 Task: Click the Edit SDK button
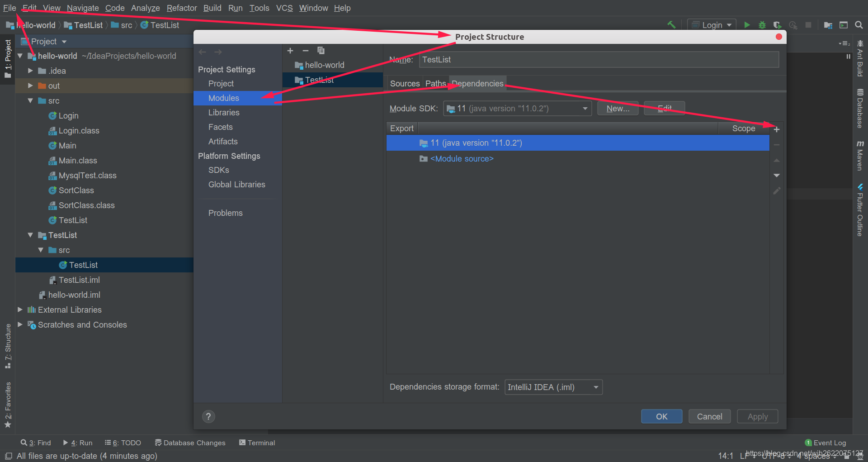tap(664, 109)
